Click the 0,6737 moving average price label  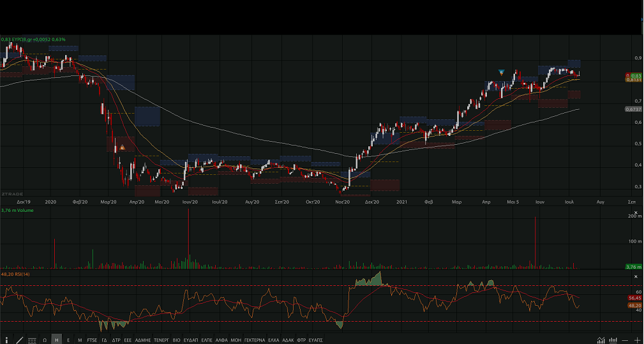pos(633,109)
